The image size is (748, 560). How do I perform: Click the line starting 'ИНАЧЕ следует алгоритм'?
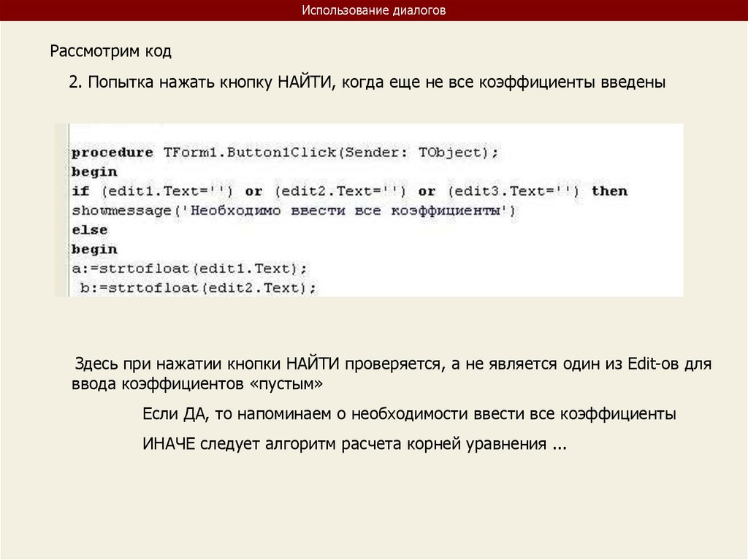coord(354,444)
